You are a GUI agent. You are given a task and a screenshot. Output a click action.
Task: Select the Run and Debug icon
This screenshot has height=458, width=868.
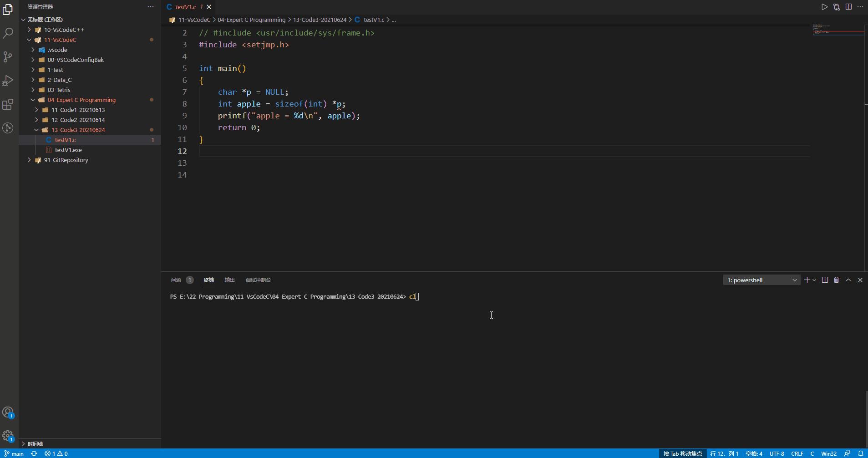pyautogui.click(x=8, y=81)
